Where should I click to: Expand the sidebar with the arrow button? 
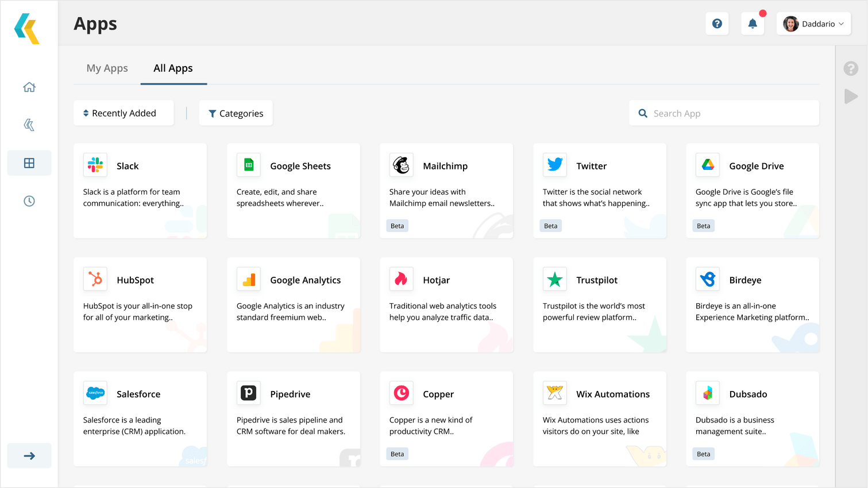(x=29, y=455)
